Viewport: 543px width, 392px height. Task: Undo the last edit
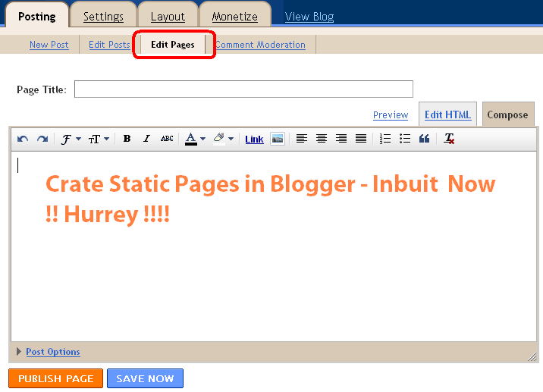point(23,140)
